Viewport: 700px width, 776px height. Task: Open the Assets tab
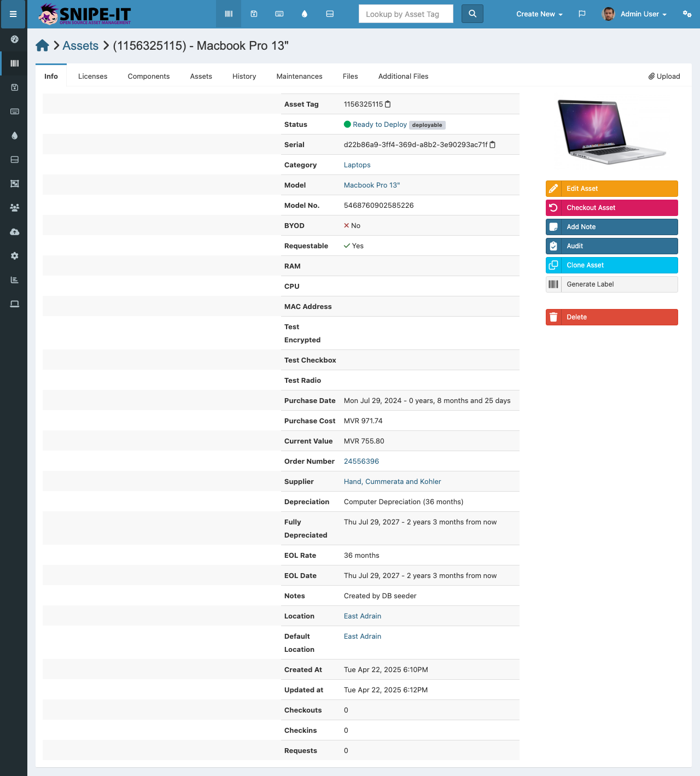click(x=201, y=76)
